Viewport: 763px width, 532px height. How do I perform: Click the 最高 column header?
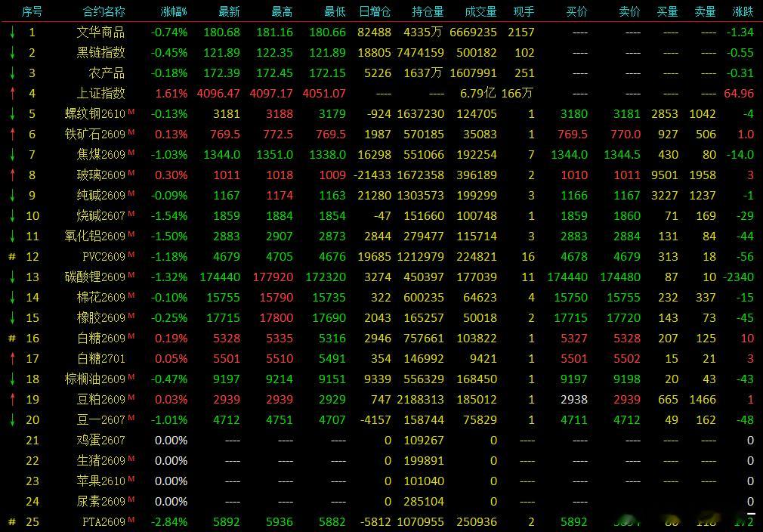283,11
